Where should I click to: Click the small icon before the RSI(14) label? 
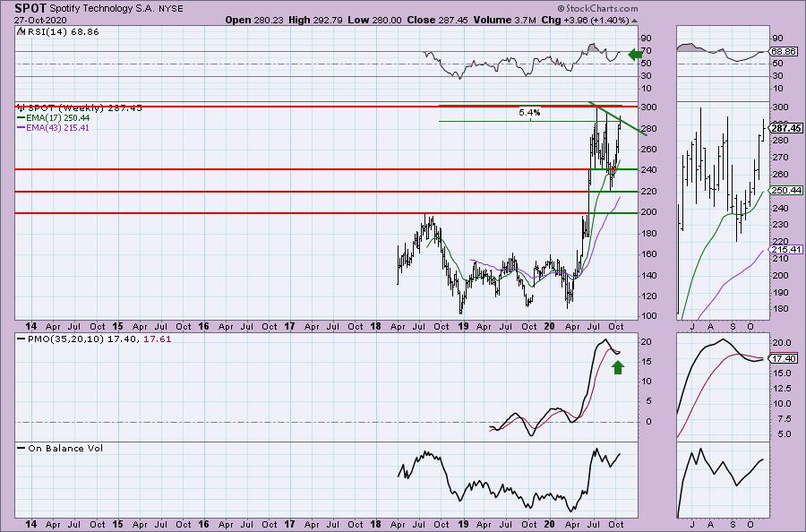[x=21, y=31]
